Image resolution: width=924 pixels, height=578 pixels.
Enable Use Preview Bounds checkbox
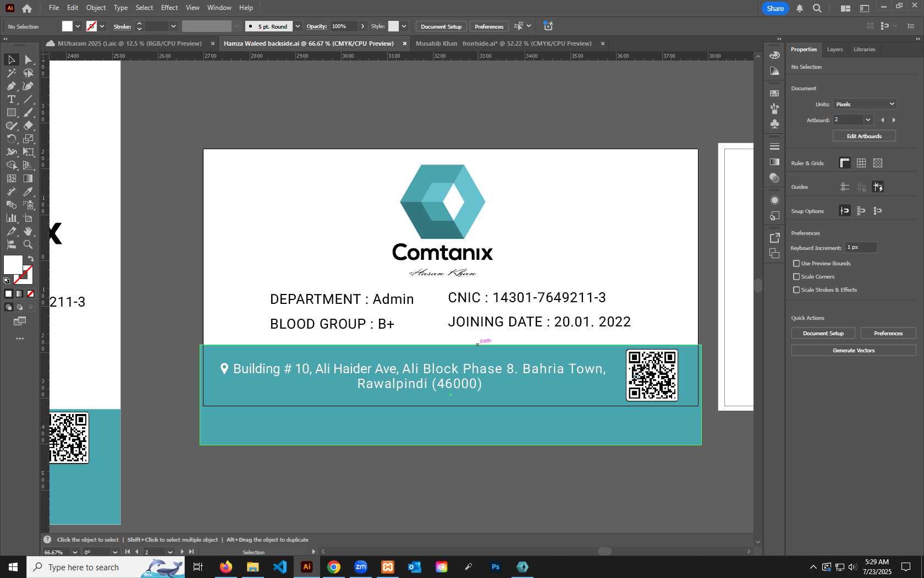pos(796,264)
